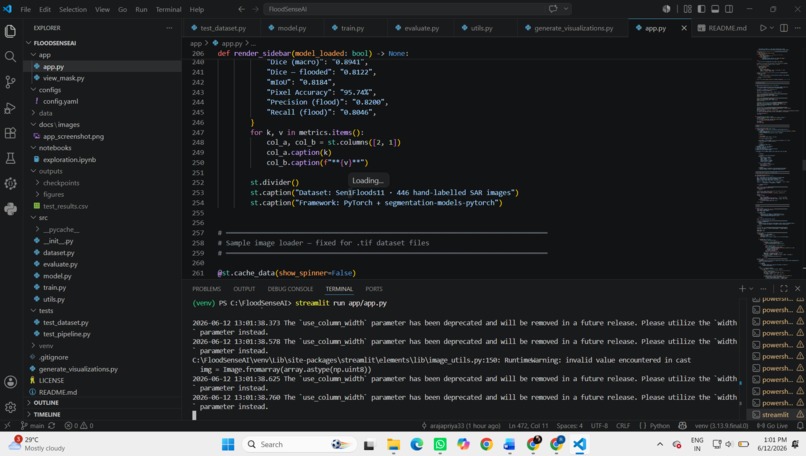The height and width of the screenshot is (456, 806).
Task: Close the terminal panel
Action: tap(797, 288)
